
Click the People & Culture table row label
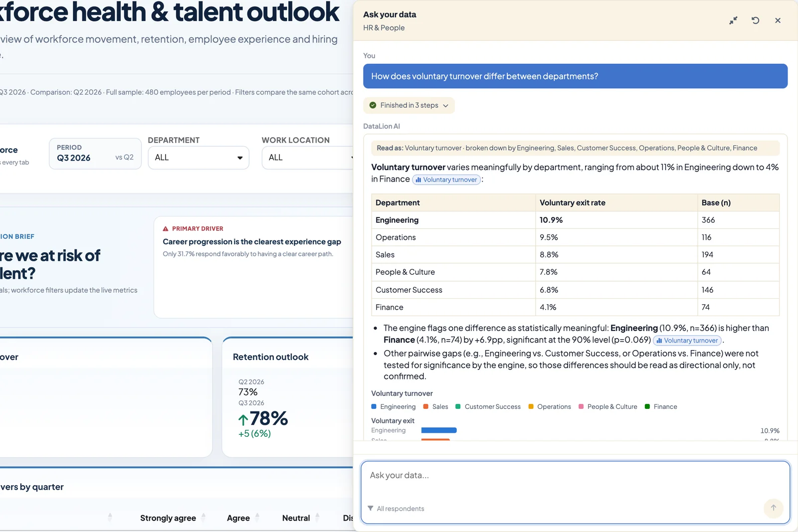pos(405,272)
